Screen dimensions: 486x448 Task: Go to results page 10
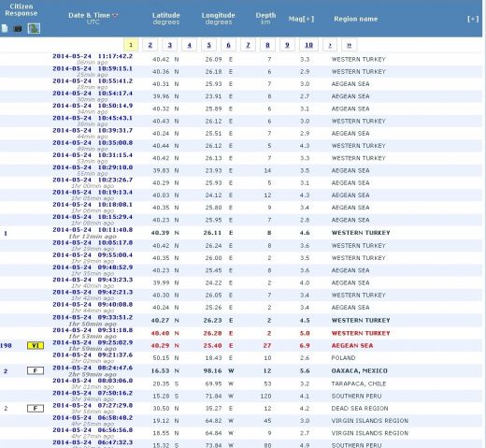(308, 45)
